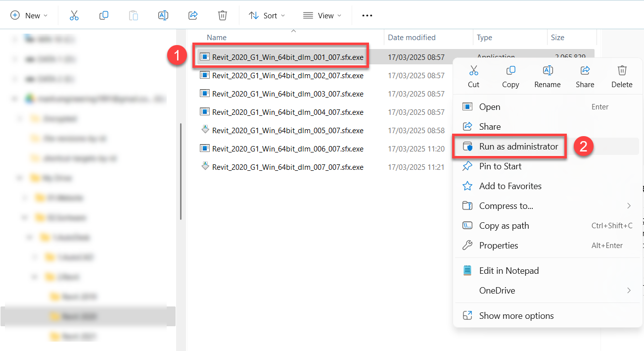644x351 pixels.
Task: Expand the Compress to... submenu arrow
Action: tap(629, 206)
